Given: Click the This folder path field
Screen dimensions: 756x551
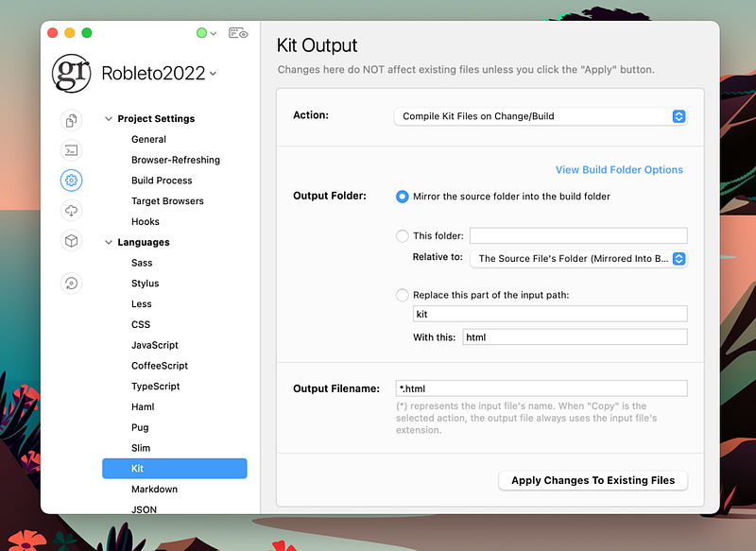Looking at the screenshot, I should (x=578, y=235).
